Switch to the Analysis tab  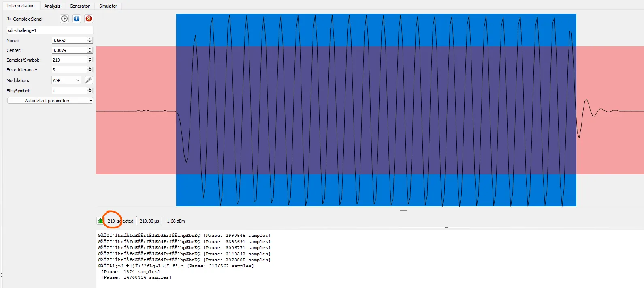click(x=52, y=6)
